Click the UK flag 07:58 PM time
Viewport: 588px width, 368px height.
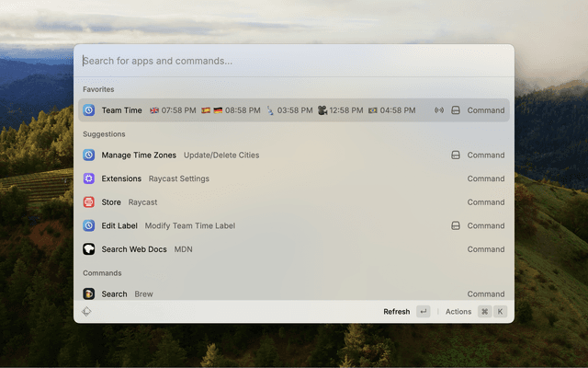pos(173,110)
